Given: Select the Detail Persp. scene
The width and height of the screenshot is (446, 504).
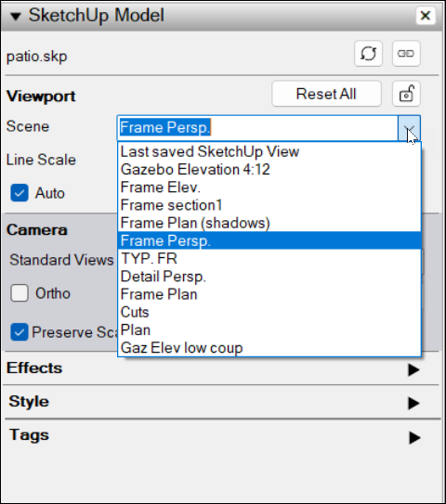Looking at the screenshot, I should pos(269,277).
